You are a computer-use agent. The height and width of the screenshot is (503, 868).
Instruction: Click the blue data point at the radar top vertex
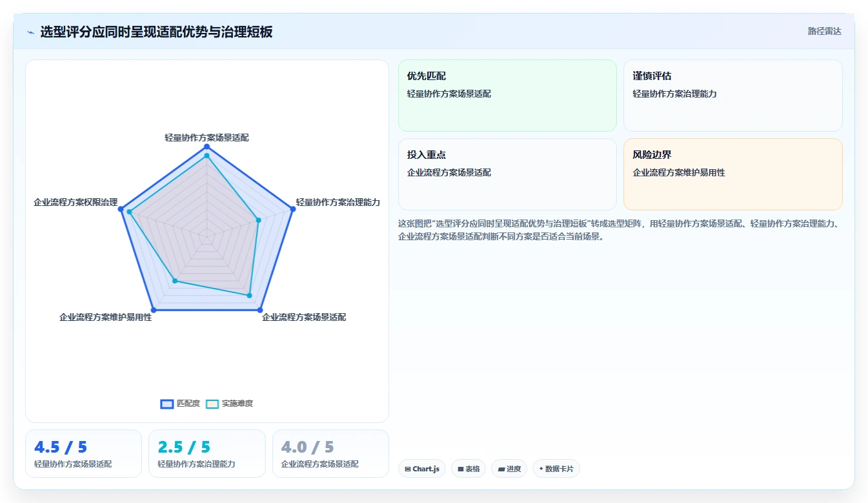click(207, 147)
